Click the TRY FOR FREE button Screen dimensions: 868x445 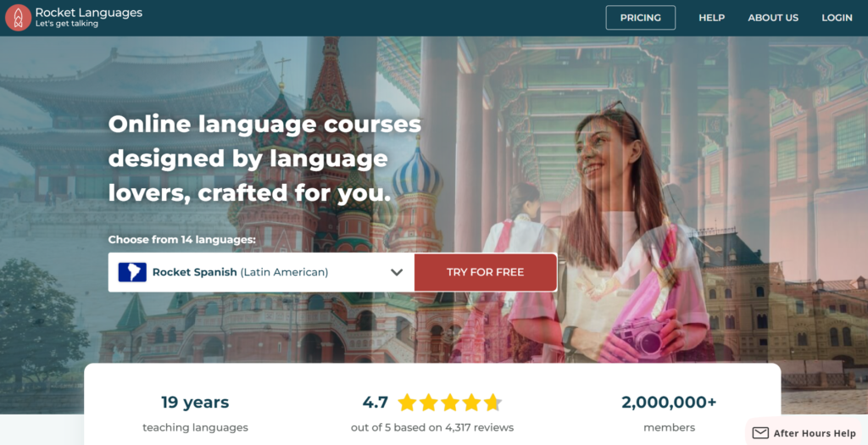pyautogui.click(x=486, y=272)
